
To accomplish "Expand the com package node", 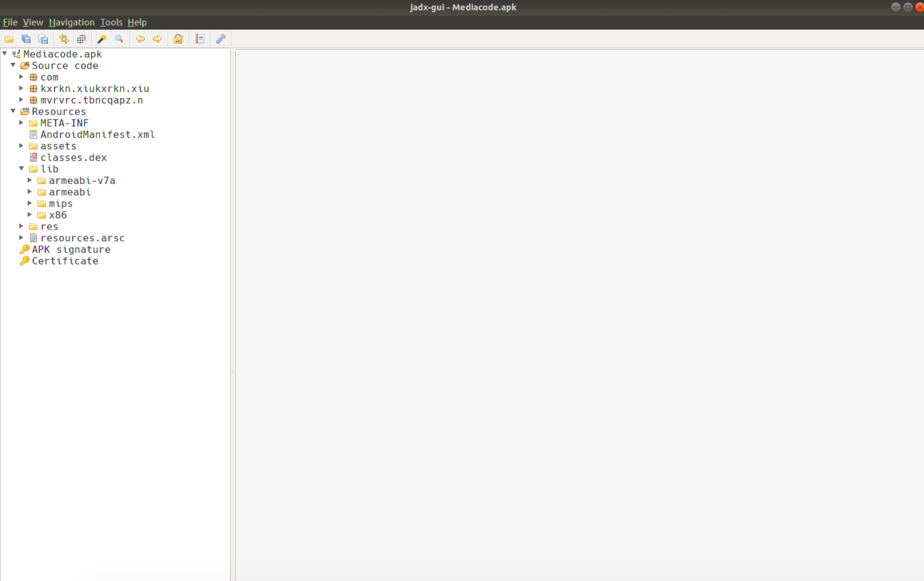I will [x=21, y=77].
